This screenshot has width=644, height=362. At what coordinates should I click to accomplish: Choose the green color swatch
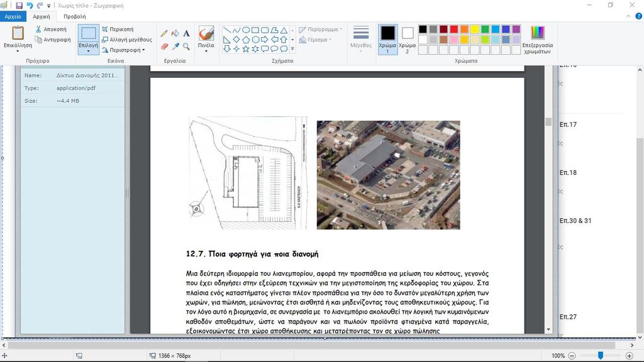485,29
